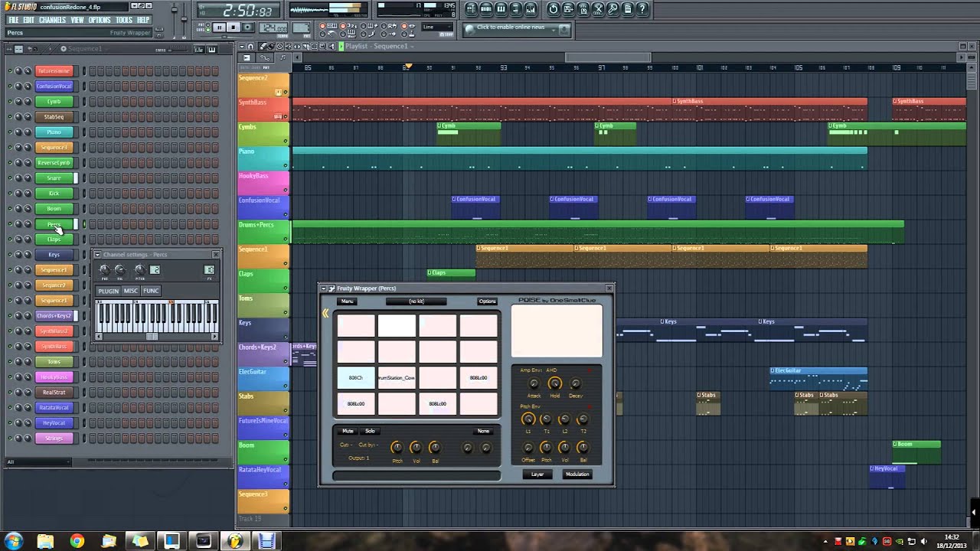This screenshot has width=980, height=551.
Task: Toggle mute LED for Toms channel
Action: (x=10, y=361)
